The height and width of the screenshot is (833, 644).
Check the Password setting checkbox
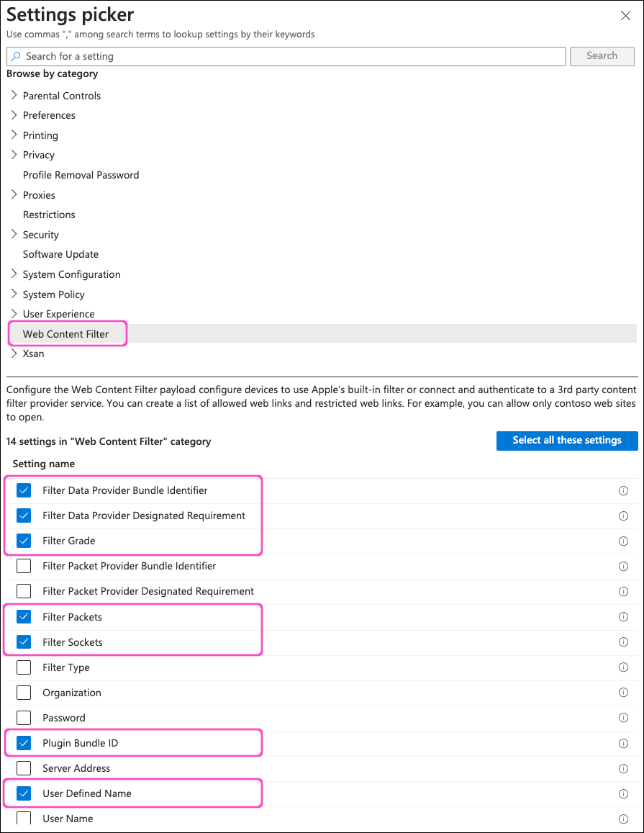[x=24, y=718]
